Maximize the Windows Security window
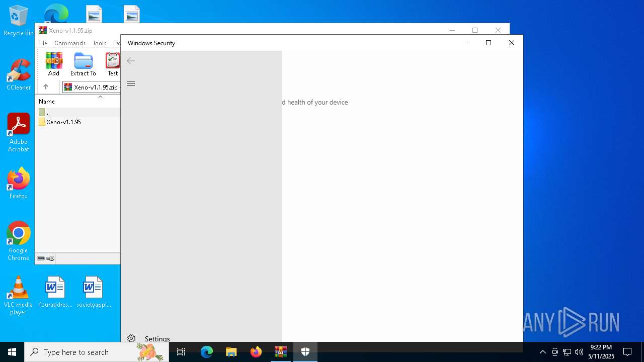Image resolution: width=644 pixels, height=362 pixels. pyautogui.click(x=488, y=43)
